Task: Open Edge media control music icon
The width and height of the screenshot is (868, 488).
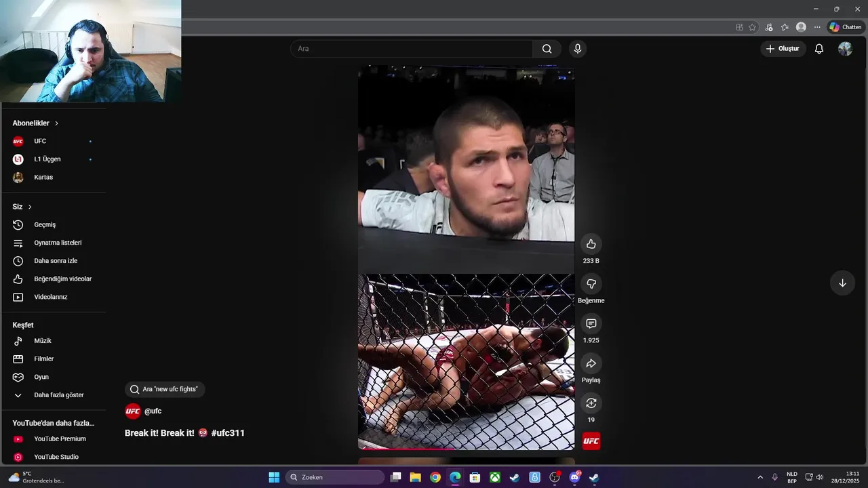Action: pos(768,27)
